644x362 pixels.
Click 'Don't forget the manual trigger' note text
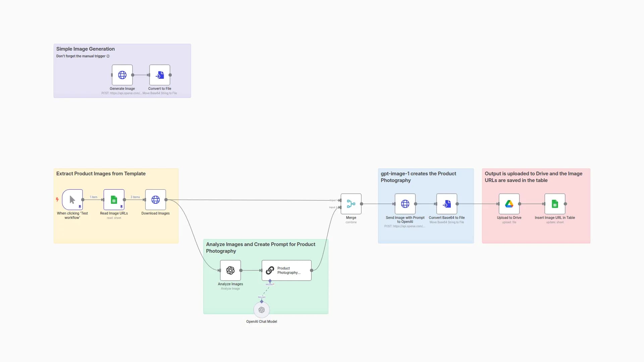tap(83, 56)
